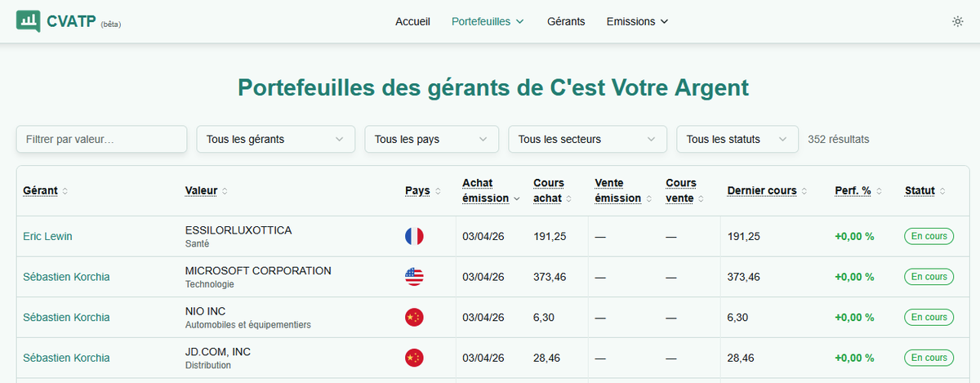
Task: Click JD.COM, INC value name
Action: tap(218, 352)
